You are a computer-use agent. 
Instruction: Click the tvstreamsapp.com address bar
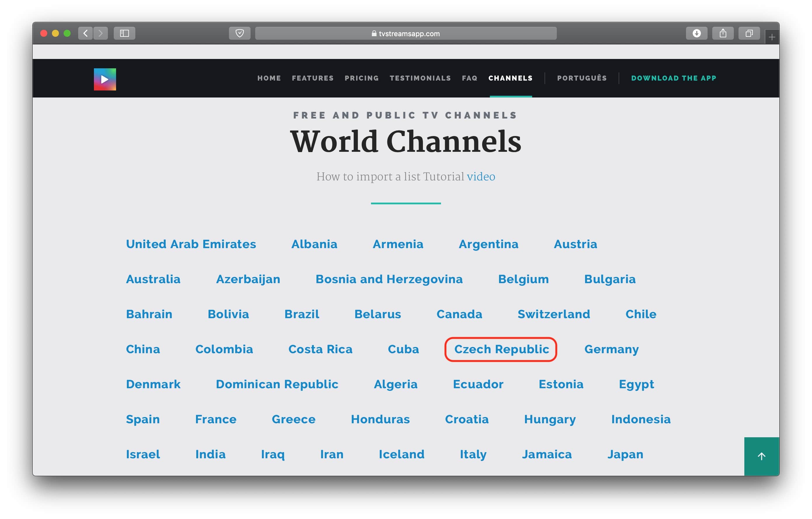tap(406, 33)
